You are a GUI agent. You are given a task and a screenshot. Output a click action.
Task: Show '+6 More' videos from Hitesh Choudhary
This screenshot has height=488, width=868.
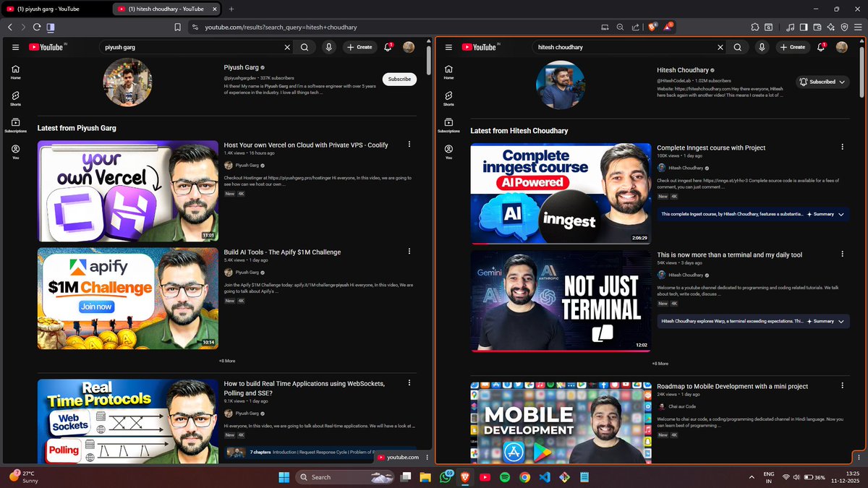pyautogui.click(x=660, y=364)
